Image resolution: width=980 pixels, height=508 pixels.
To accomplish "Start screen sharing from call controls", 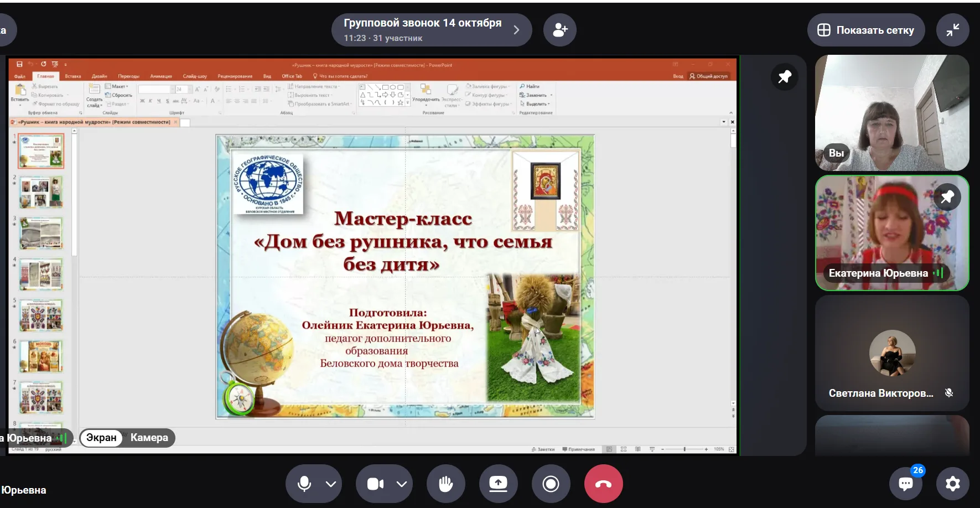I will tap(498, 484).
